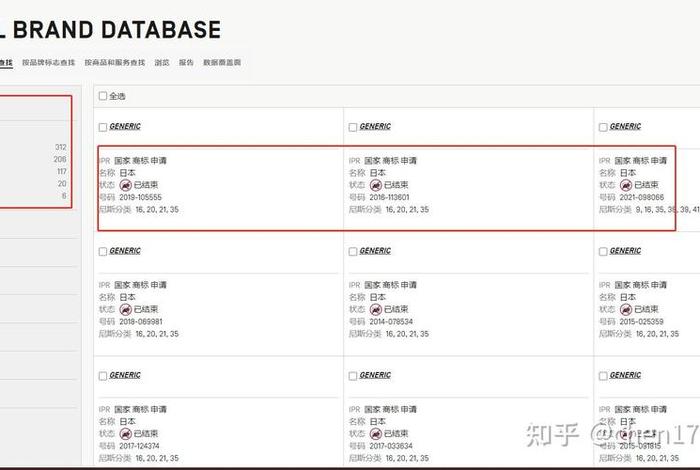Click the number 2017-033634

[x=391, y=446]
